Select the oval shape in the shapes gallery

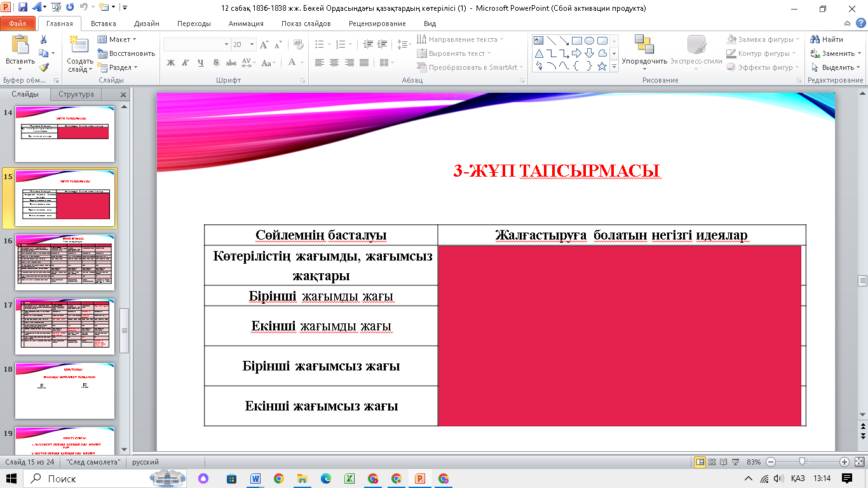[590, 41]
